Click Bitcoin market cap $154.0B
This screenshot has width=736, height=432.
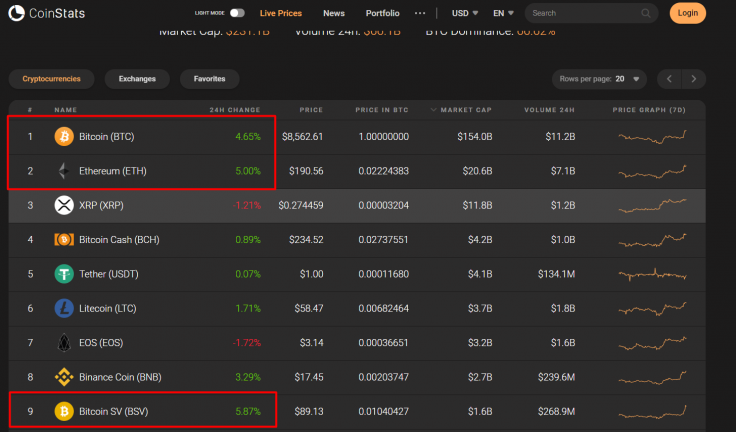(475, 137)
